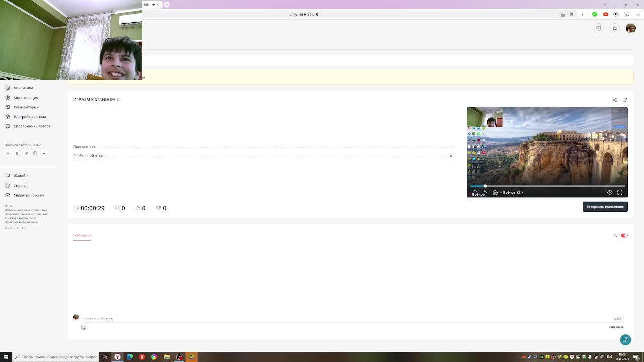Click the share icon above the video
644x362 pixels.
615,100
